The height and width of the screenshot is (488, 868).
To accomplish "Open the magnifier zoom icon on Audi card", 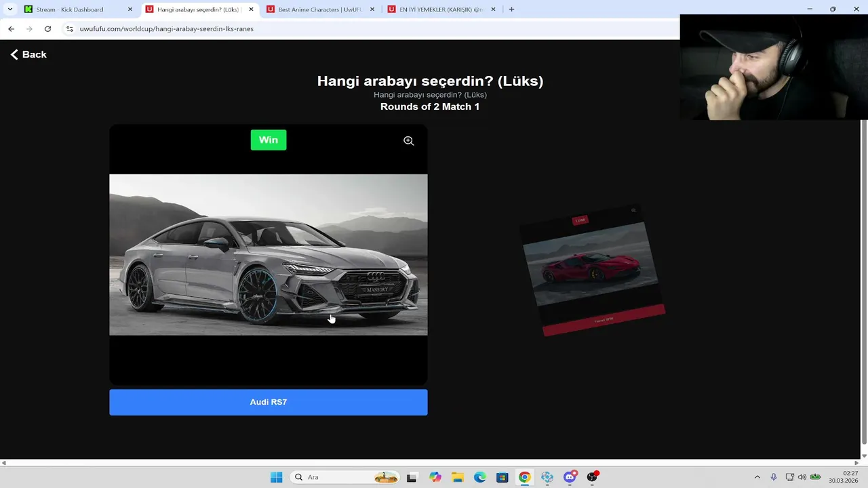I will point(408,141).
